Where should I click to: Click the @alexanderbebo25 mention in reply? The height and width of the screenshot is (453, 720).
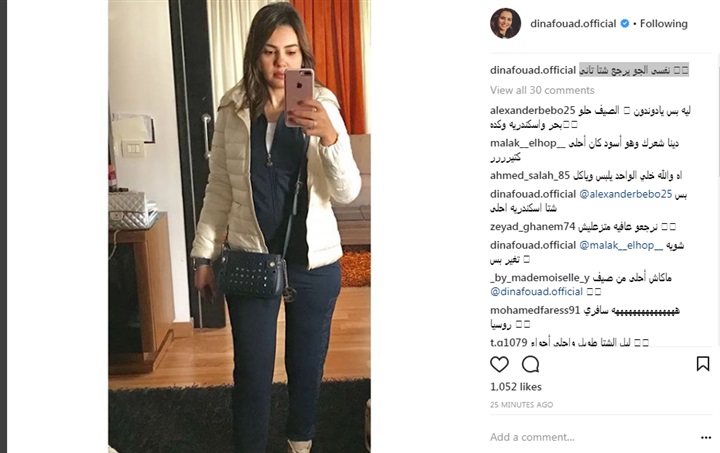(x=625, y=194)
